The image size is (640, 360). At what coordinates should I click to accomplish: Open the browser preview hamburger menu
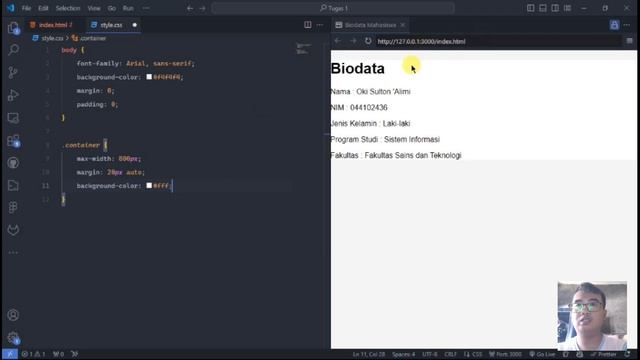tap(629, 41)
